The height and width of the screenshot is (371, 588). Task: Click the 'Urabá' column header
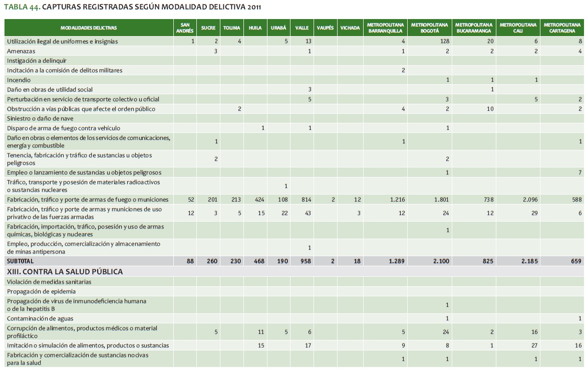click(x=278, y=28)
